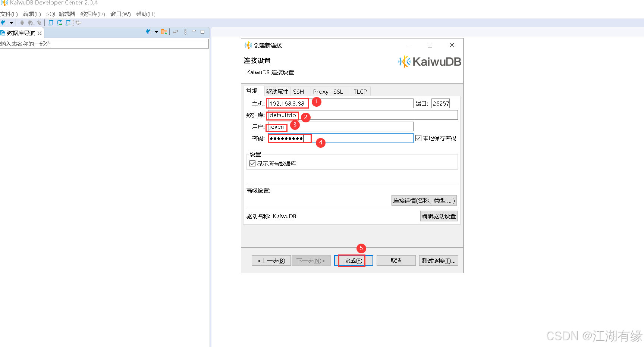Click the <上一步(B) back button
644x347 pixels.
click(271, 260)
